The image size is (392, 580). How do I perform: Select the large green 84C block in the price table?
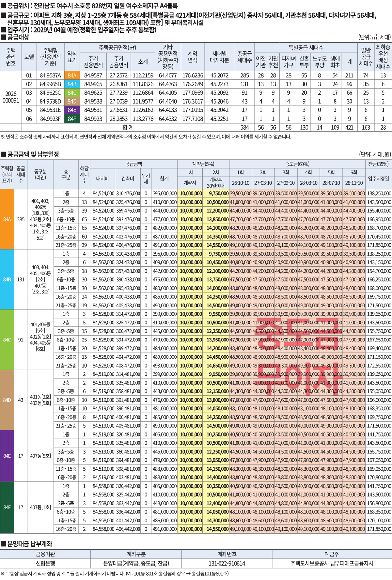(7, 340)
